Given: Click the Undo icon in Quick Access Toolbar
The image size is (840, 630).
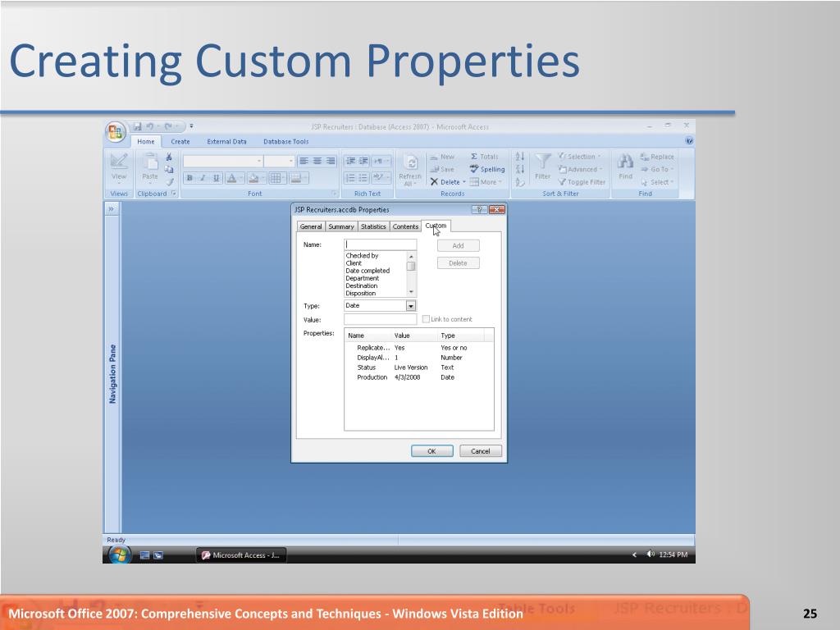Looking at the screenshot, I should pyautogui.click(x=150, y=126).
